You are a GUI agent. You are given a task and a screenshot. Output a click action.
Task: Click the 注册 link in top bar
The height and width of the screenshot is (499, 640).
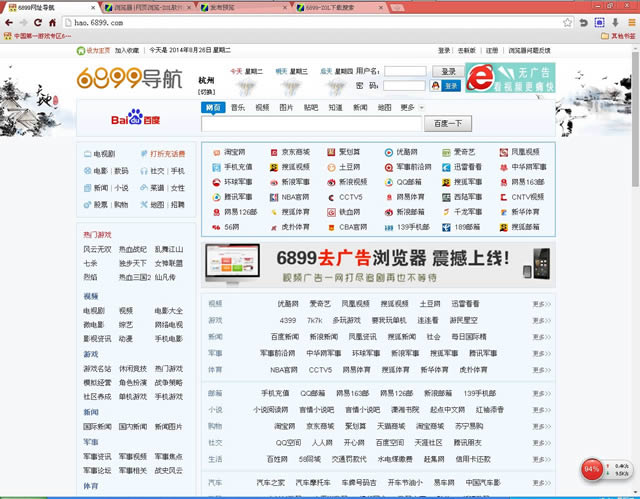pos(492,51)
